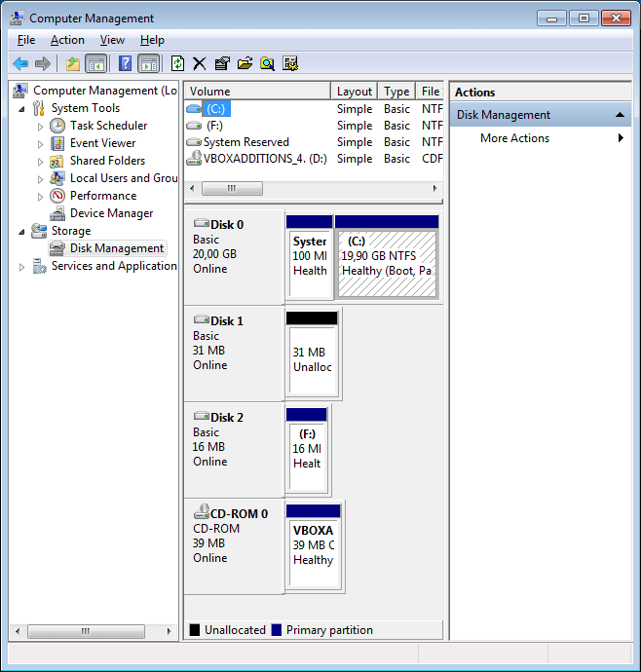Click the Back arrow toolbar icon
The width and height of the screenshot is (641, 672).
pyautogui.click(x=20, y=64)
